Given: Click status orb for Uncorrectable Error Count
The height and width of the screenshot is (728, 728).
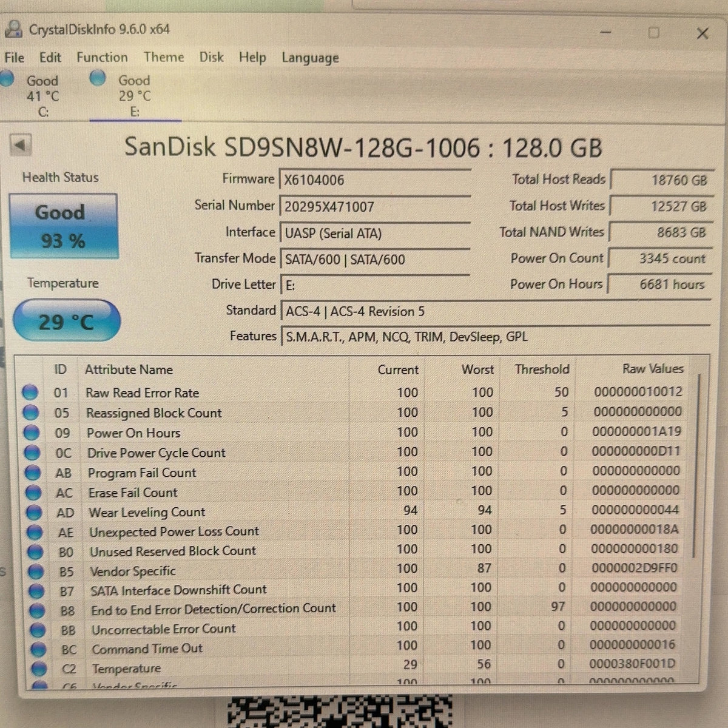Looking at the screenshot, I should click(38, 630).
